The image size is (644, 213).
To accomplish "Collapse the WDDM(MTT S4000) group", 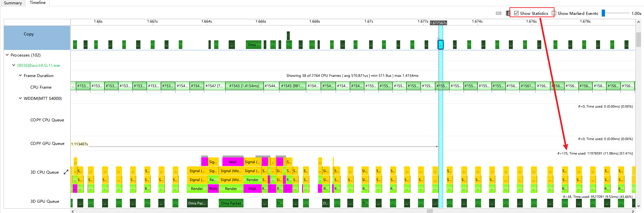I will (20, 98).
